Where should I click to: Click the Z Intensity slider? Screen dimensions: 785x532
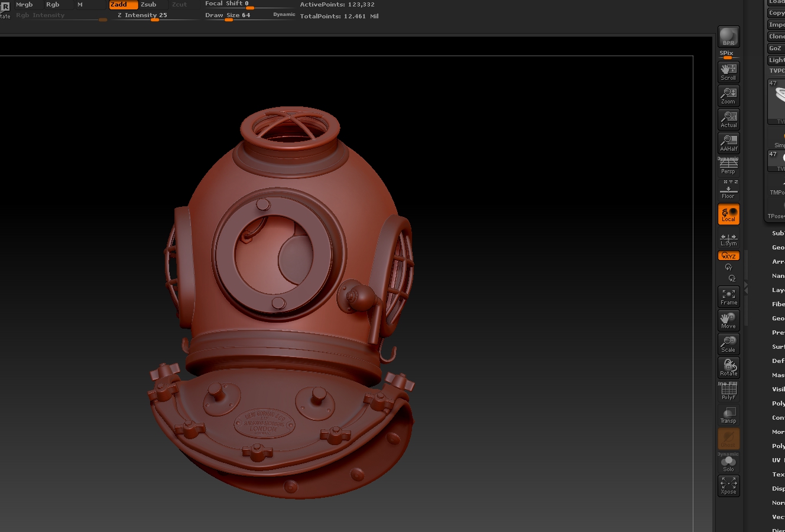click(x=155, y=15)
